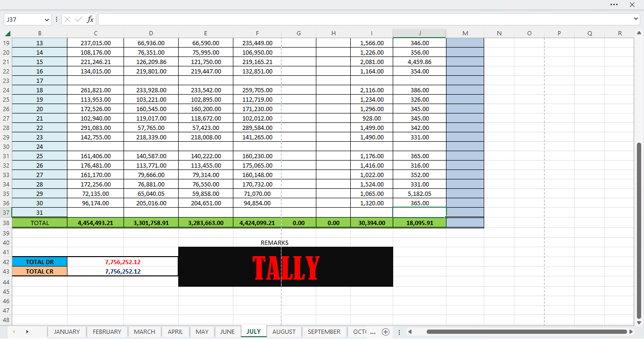
Task: Click red TOTAL DR value 7,756,252.12
Action: click(x=123, y=262)
